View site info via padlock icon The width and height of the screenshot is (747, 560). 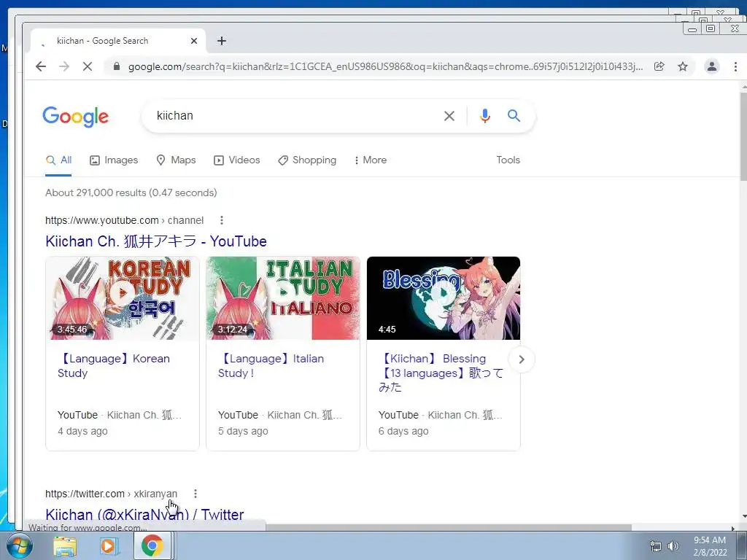pos(117,66)
